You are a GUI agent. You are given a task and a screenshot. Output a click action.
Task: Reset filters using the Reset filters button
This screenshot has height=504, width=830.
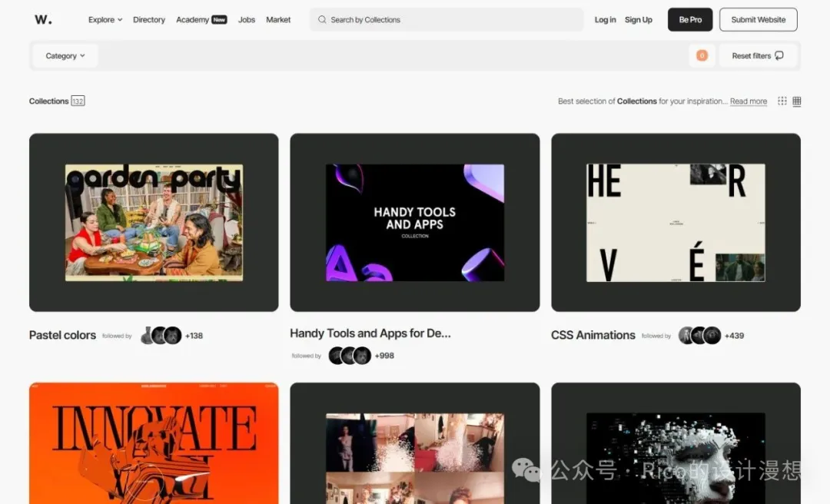click(758, 56)
